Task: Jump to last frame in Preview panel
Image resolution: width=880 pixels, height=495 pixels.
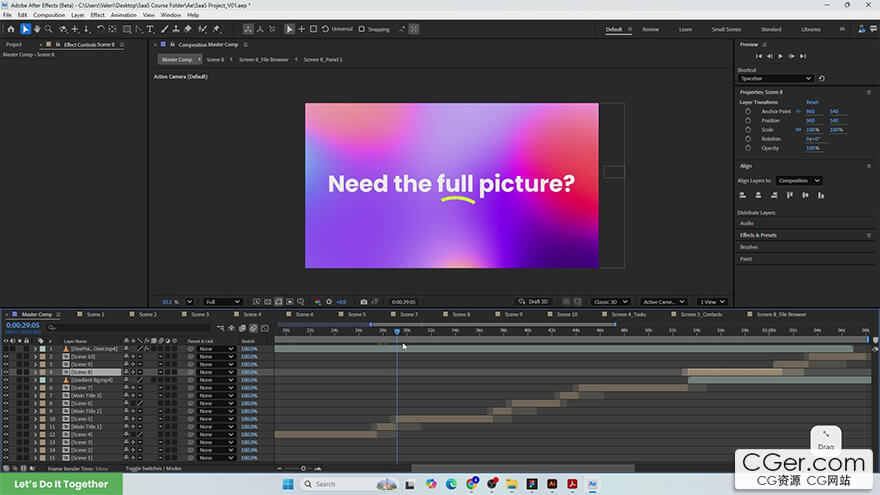Action: coord(803,56)
